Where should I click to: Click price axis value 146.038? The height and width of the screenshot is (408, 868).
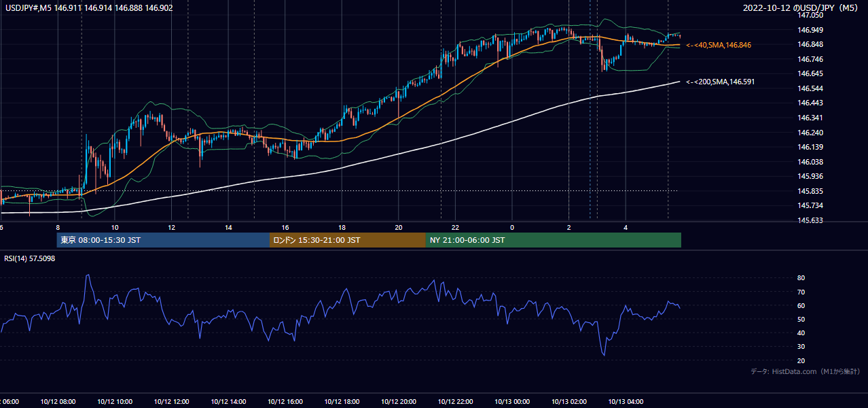pyautogui.click(x=811, y=162)
